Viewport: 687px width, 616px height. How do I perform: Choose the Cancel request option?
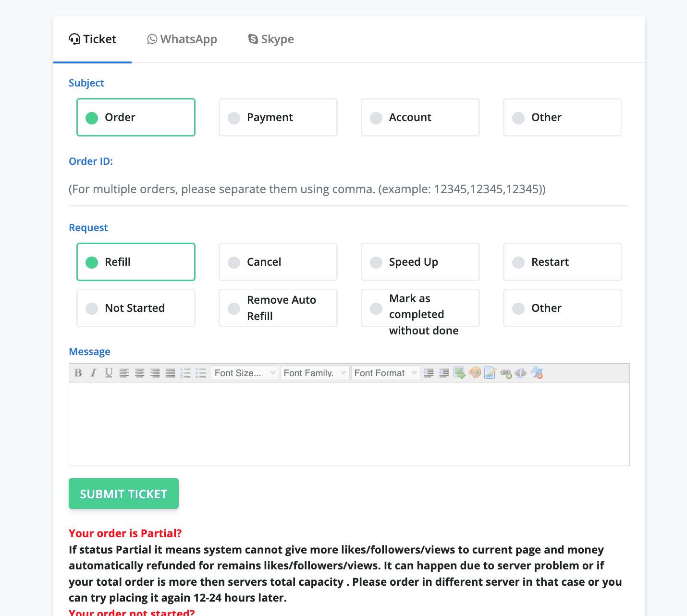tap(278, 262)
